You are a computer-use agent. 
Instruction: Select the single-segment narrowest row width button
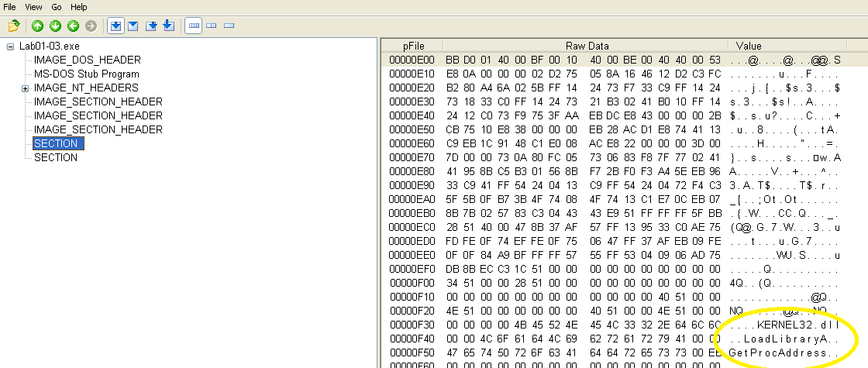[x=229, y=26]
